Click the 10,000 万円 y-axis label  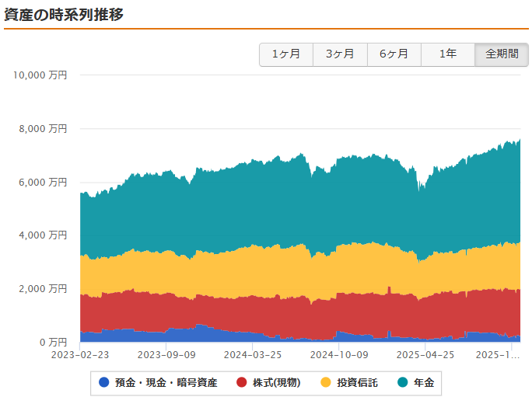pyautogui.click(x=40, y=75)
